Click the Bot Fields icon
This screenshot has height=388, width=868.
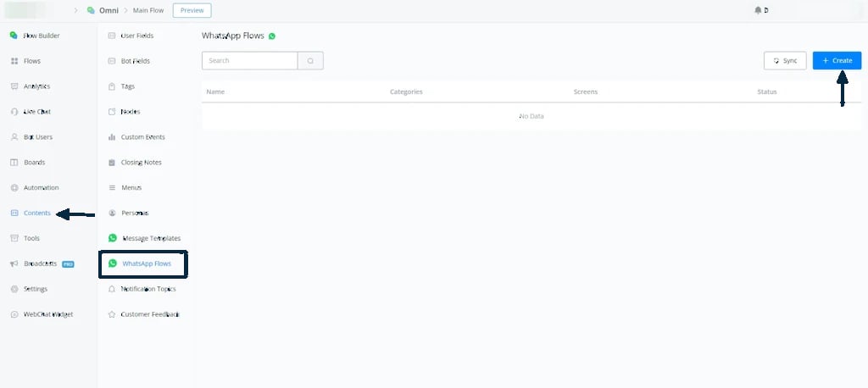112,61
